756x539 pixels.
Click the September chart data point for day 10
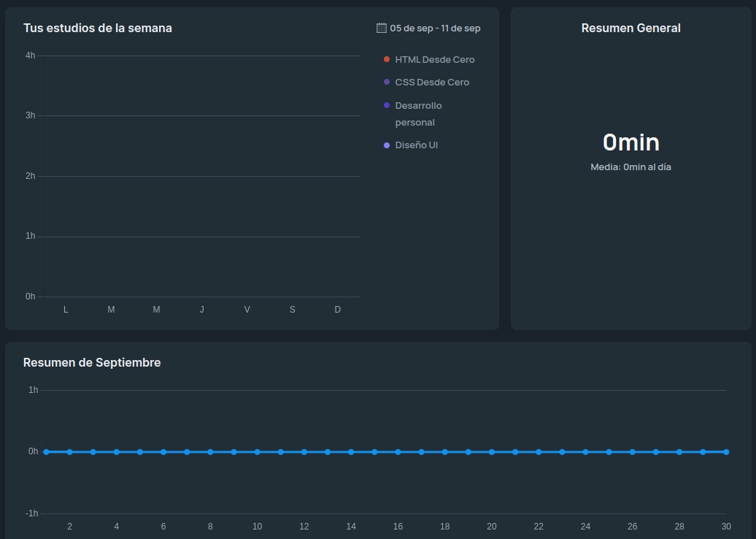pos(258,452)
